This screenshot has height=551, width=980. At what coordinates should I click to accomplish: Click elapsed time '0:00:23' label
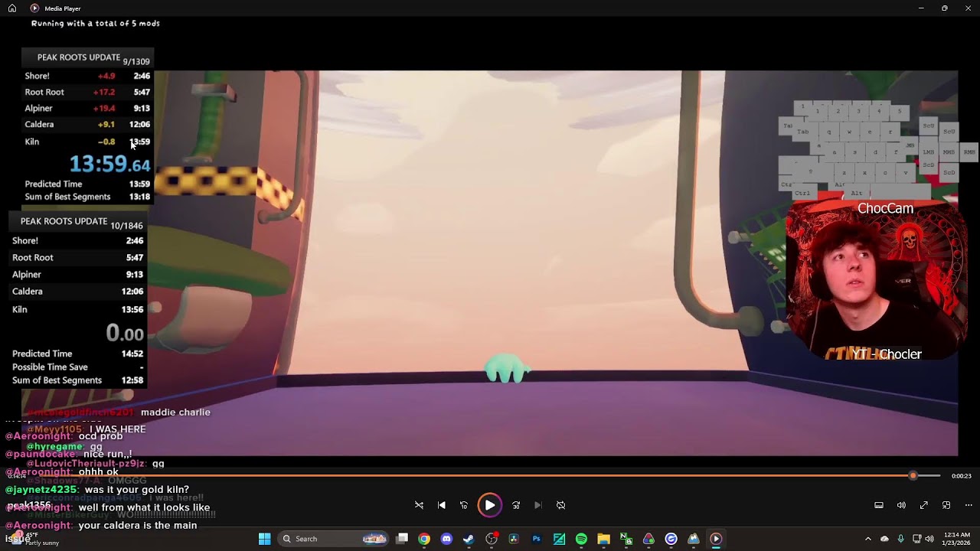click(962, 476)
